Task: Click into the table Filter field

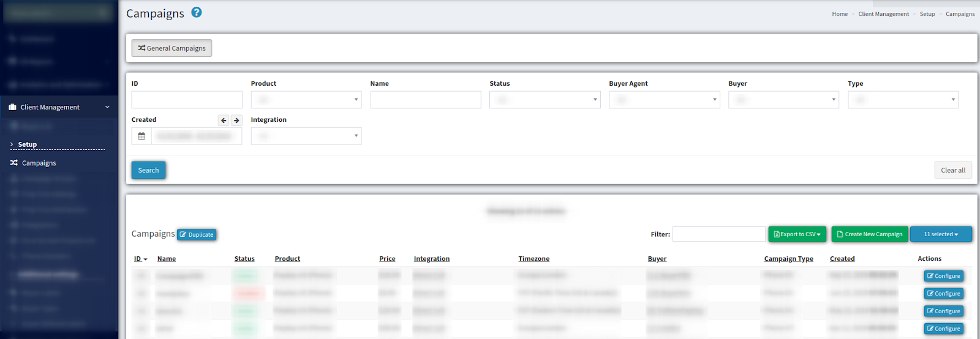Action: click(718, 234)
